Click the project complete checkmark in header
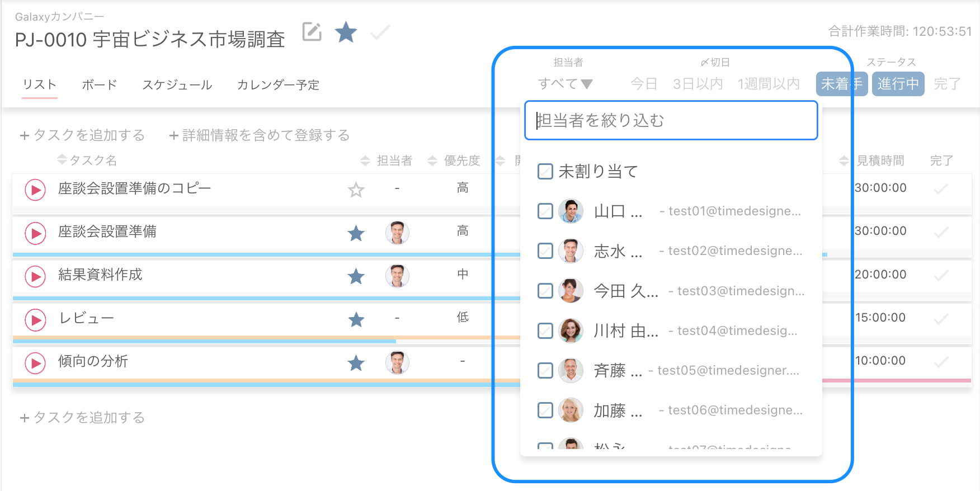 pyautogui.click(x=380, y=32)
